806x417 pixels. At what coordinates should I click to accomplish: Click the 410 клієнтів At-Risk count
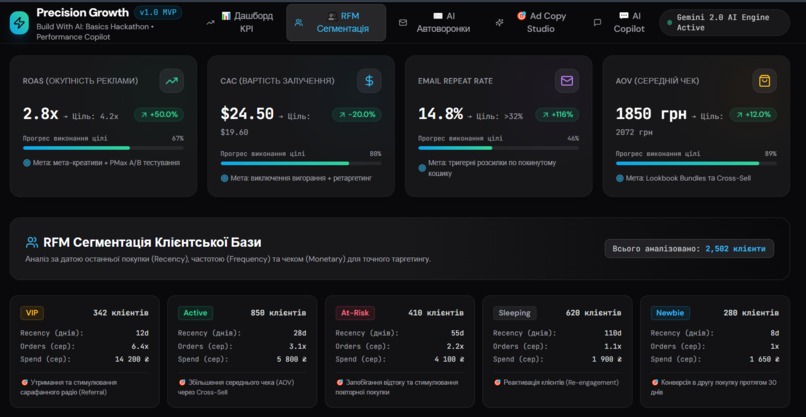coord(436,313)
